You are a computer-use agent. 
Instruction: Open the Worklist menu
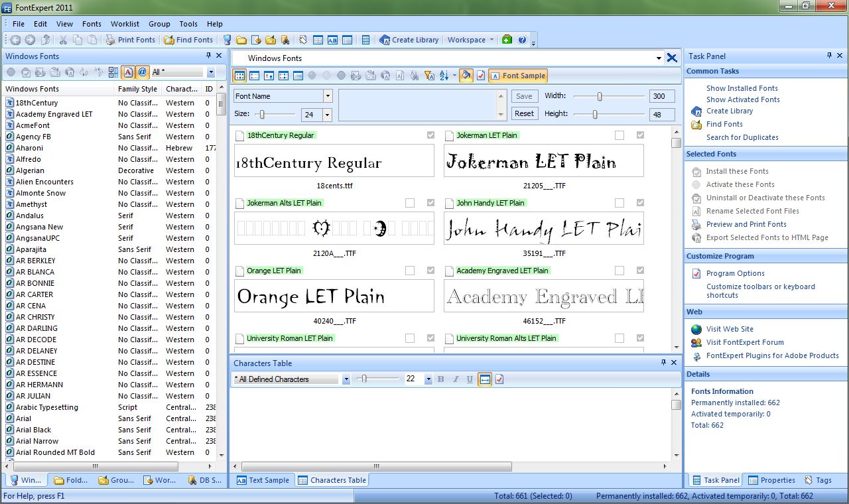click(125, 24)
